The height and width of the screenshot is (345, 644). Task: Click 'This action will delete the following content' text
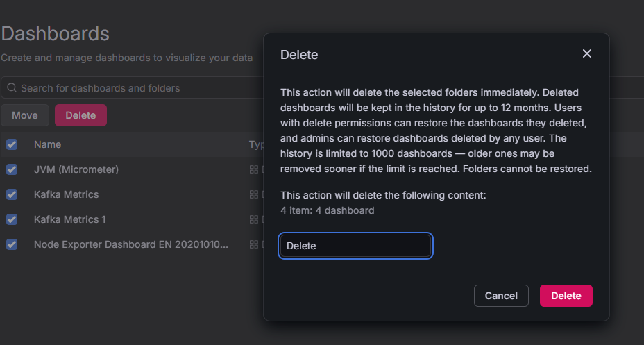383,195
